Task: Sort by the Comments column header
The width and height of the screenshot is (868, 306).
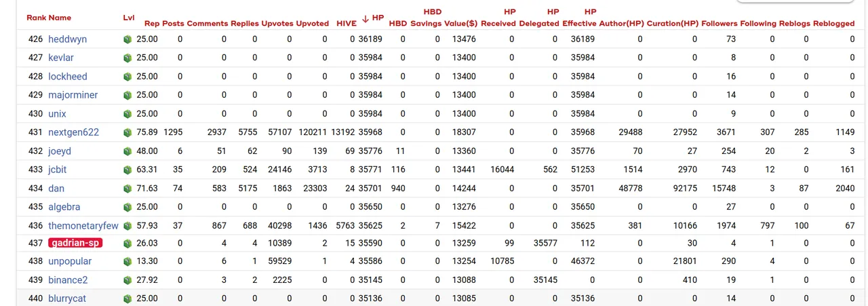Action: point(208,23)
